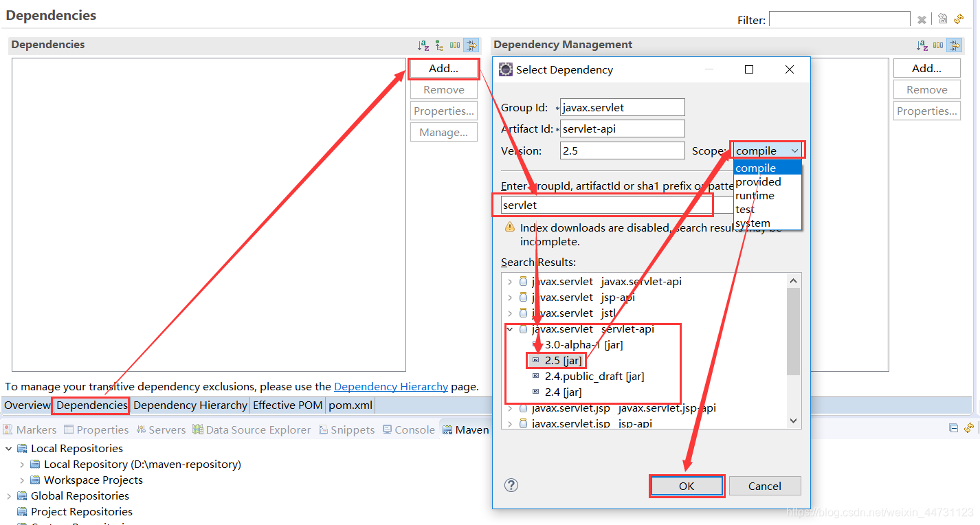The image size is (980, 525).
Task: Click Add... button in Dependency Management panel
Action: pyautogui.click(x=927, y=68)
